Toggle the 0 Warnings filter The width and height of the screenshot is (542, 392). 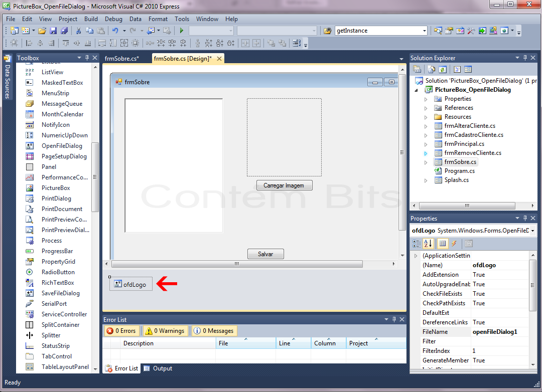click(x=165, y=331)
